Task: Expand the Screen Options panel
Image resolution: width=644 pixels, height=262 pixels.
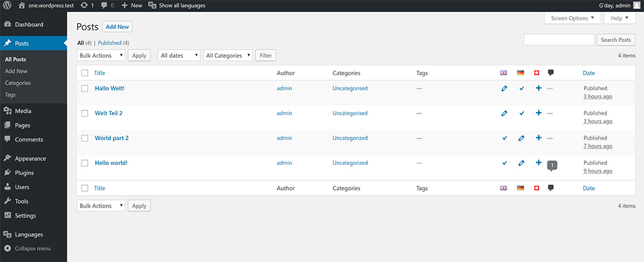Action: [573, 18]
